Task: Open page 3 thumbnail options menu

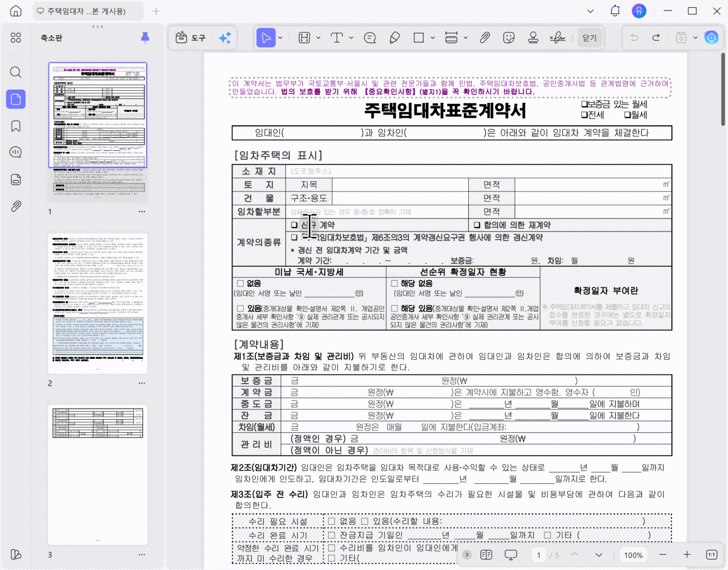Action: click(142, 554)
